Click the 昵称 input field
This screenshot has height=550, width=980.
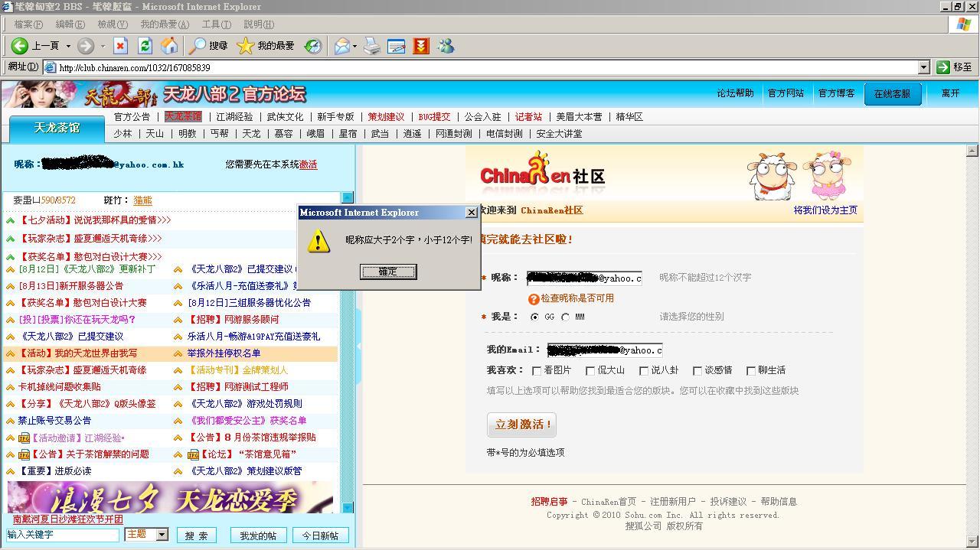coord(584,278)
